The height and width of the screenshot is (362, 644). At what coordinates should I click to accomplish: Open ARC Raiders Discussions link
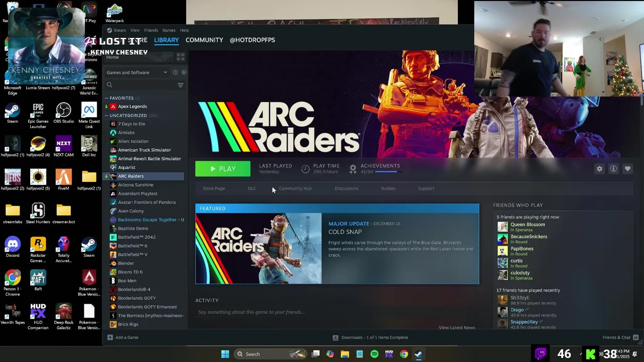(347, 189)
